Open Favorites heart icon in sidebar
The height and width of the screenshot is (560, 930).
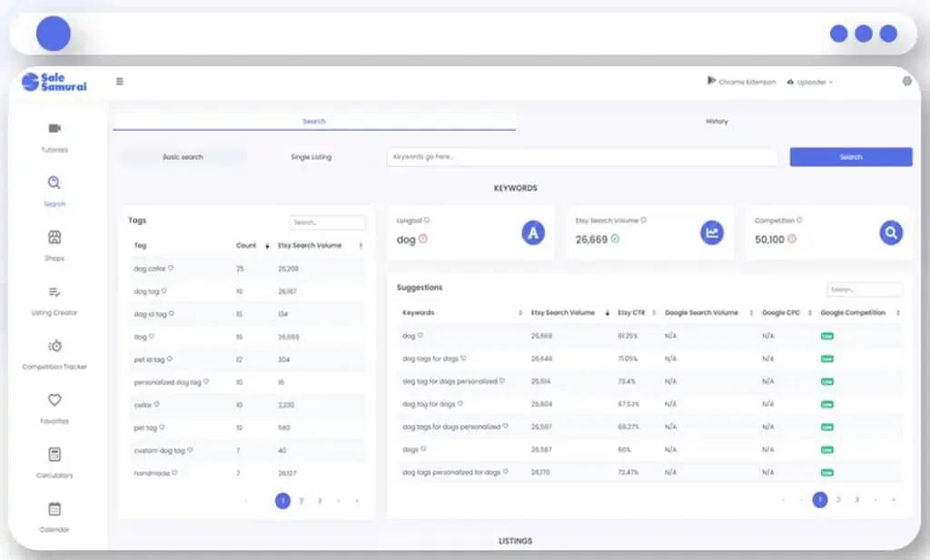54,400
